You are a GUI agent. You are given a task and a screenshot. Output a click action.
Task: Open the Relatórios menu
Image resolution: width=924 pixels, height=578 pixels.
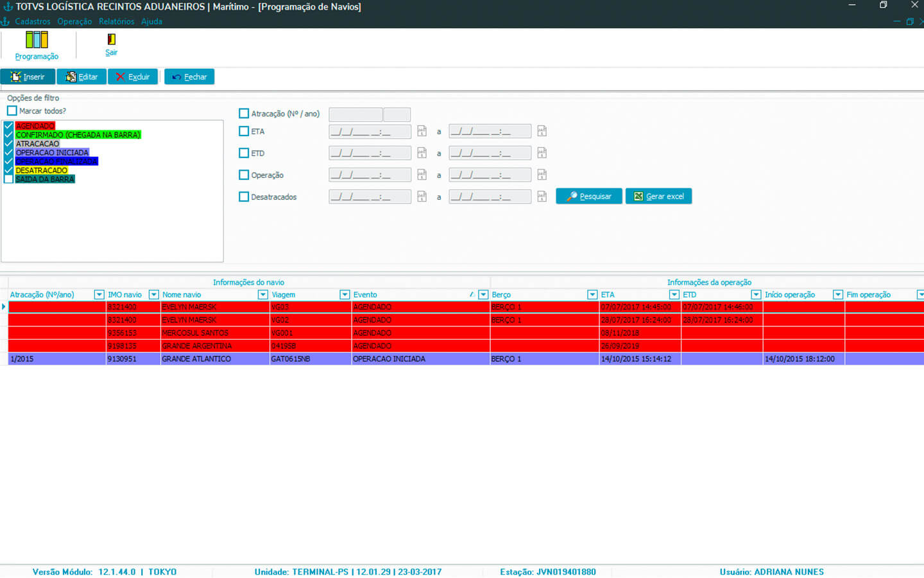tap(116, 21)
